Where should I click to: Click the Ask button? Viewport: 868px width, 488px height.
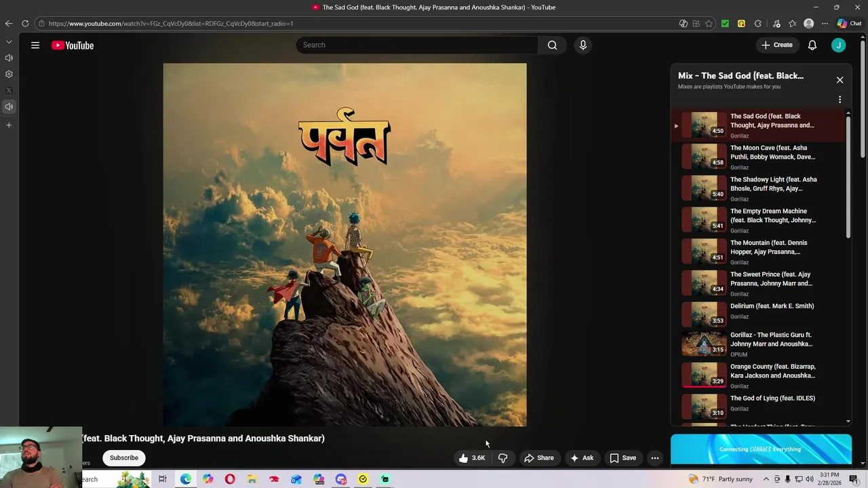pyautogui.click(x=582, y=458)
